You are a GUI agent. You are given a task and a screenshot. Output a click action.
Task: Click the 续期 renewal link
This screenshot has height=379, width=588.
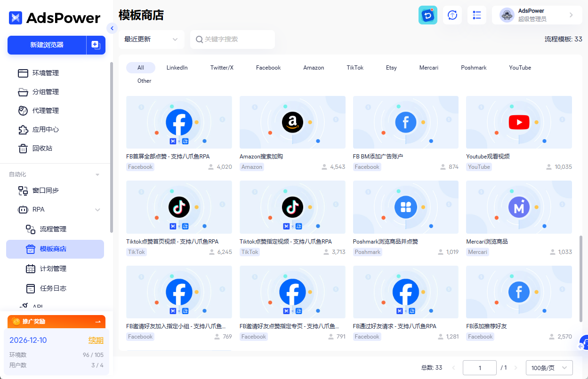point(96,340)
